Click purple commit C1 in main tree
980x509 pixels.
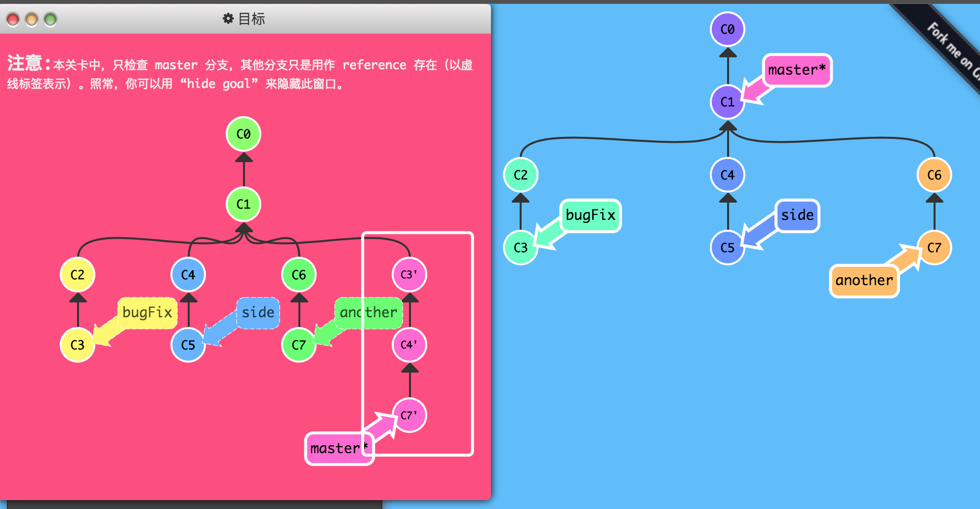click(x=728, y=102)
